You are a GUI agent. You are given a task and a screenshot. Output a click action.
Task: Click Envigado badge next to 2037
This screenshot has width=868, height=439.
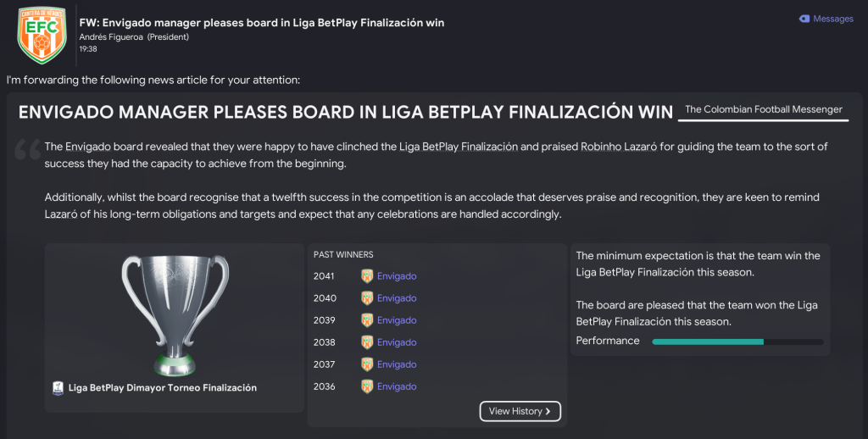pyautogui.click(x=367, y=364)
